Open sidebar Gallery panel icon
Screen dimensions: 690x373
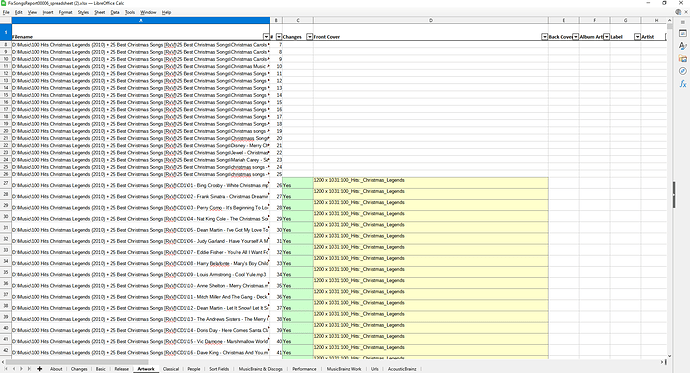(683, 59)
